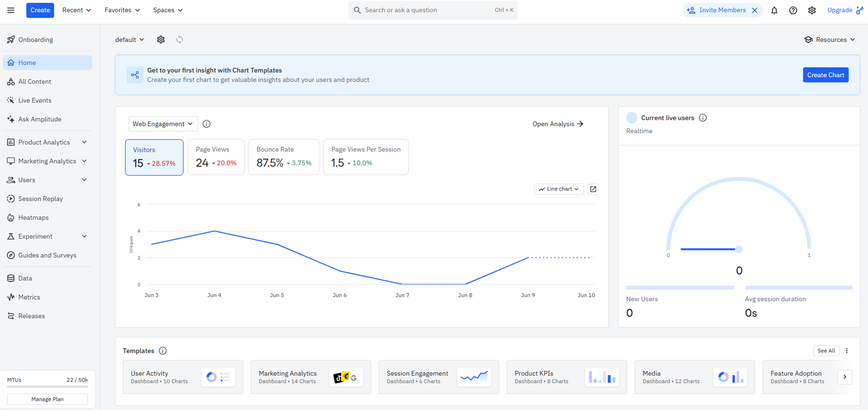868x410 pixels.
Task: Open the Line chart type dropdown
Action: 559,189
